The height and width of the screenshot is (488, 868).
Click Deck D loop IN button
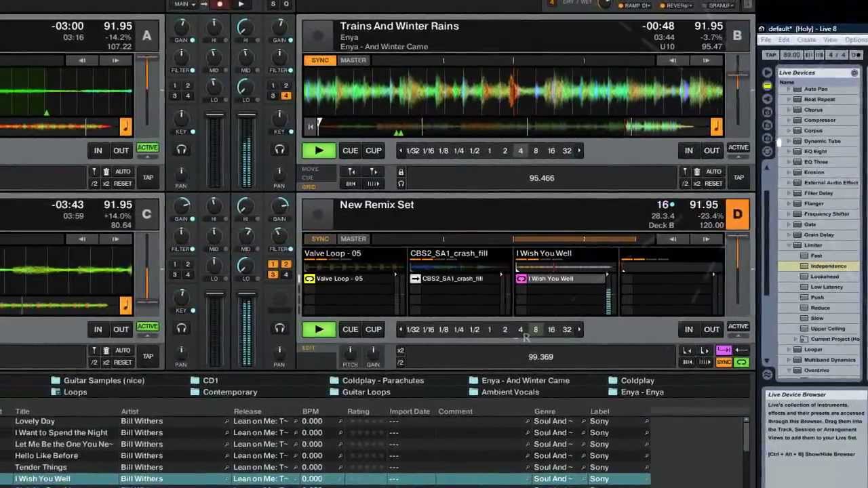(x=688, y=329)
